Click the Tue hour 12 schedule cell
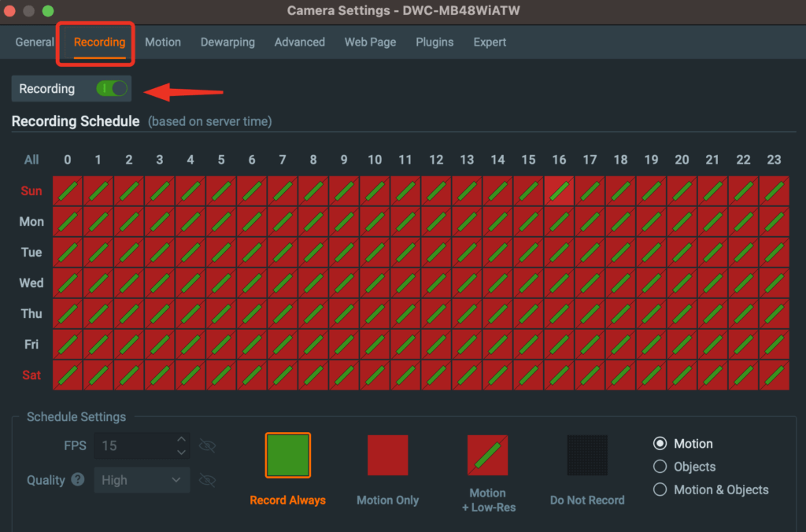The height and width of the screenshot is (532, 806). (x=436, y=253)
